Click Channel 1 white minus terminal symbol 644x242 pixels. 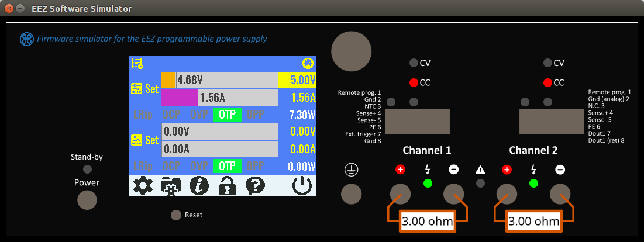(x=453, y=170)
